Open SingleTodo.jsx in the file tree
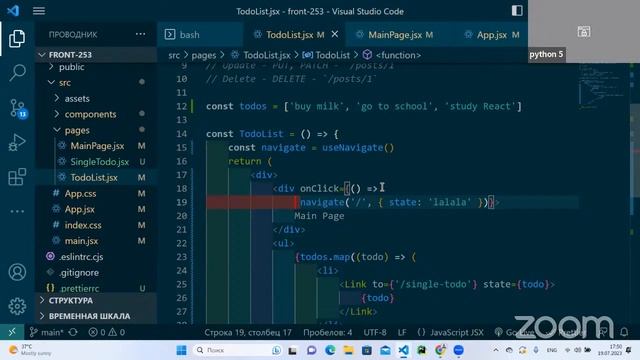This screenshot has height=360, width=640. 99,162
